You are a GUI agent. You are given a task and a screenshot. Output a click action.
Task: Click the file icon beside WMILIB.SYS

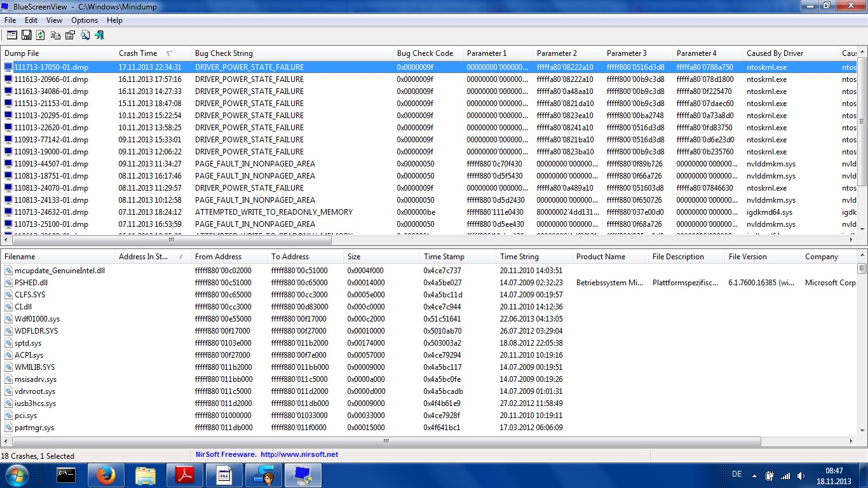(x=8, y=367)
